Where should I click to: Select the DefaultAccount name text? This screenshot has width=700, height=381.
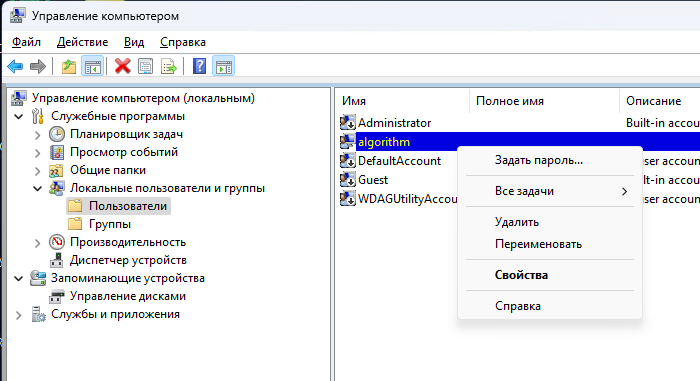[x=400, y=160]
